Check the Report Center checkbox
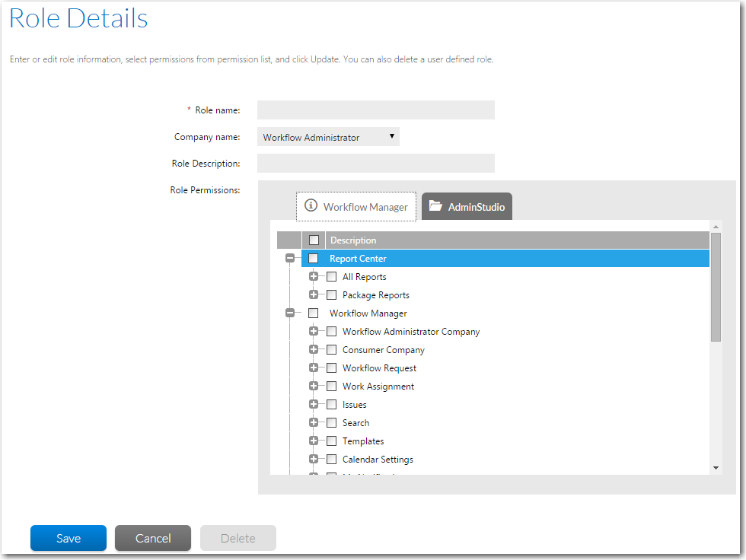The image size is (746, 560). (314, 259)
